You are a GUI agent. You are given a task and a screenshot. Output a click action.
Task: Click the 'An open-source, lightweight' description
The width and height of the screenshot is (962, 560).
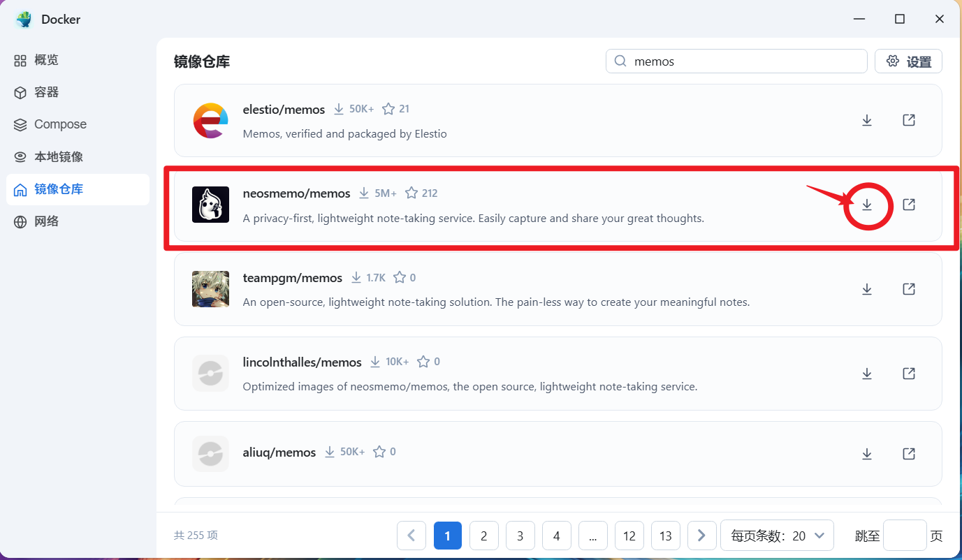coord(496,302)
